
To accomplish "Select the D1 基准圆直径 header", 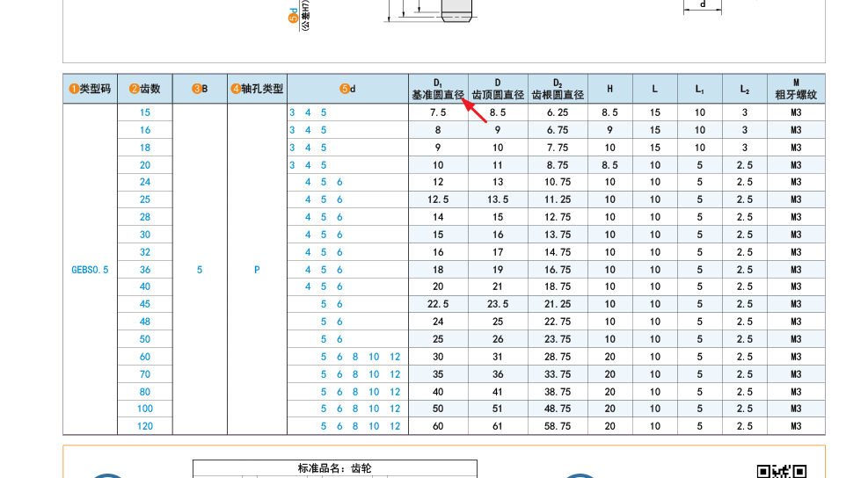I will pyautogui.click(x=438, y=89).
